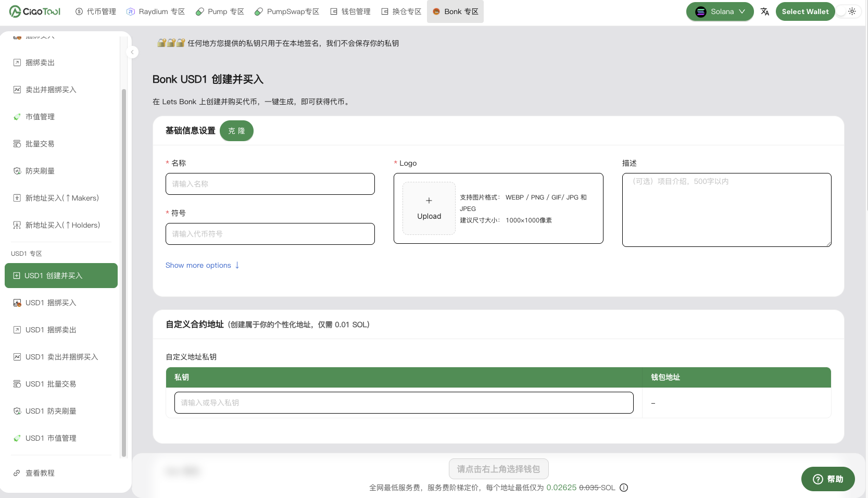Focus the 名称 name input field
Viewport: 868px width, 498px height.
(270, 184)
